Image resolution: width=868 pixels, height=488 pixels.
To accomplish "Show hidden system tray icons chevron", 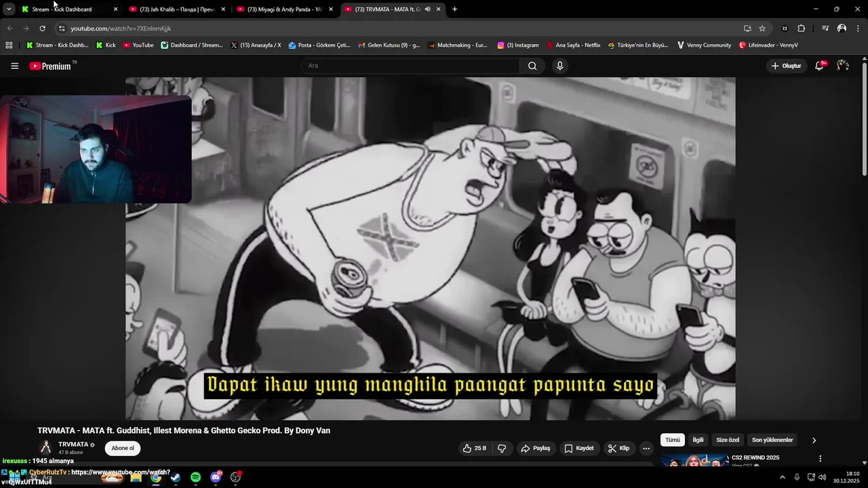I will click(x=782, y=477).
